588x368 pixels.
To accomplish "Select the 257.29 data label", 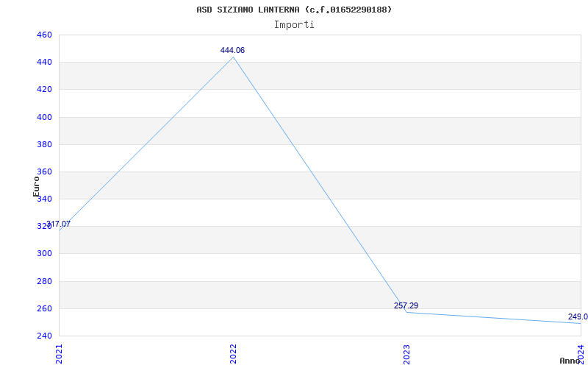I will click(406, 305).
